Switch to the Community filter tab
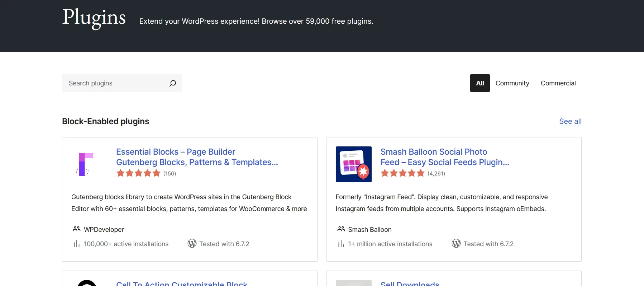 [x=512, y=83]
